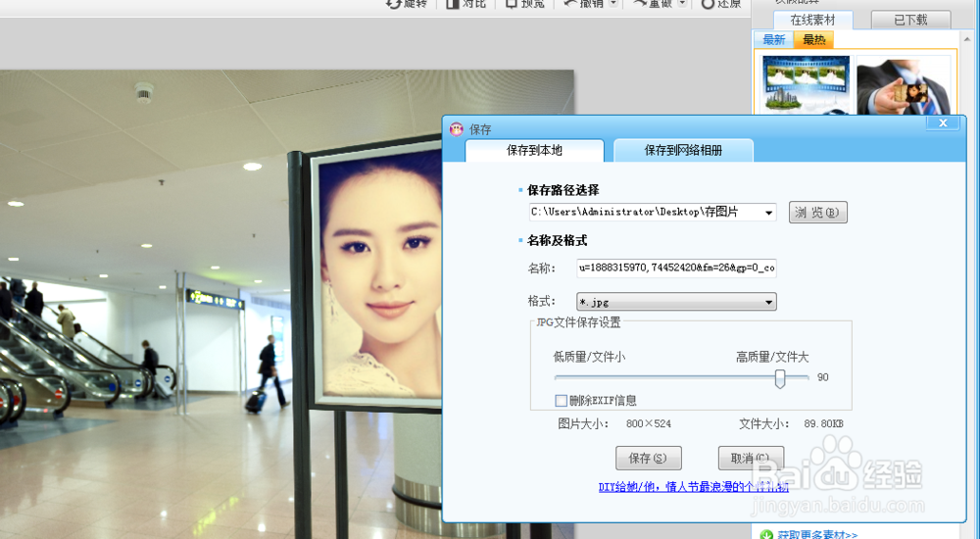
Task: Click the 保存 dialog title icon
Action: (457, 129)
